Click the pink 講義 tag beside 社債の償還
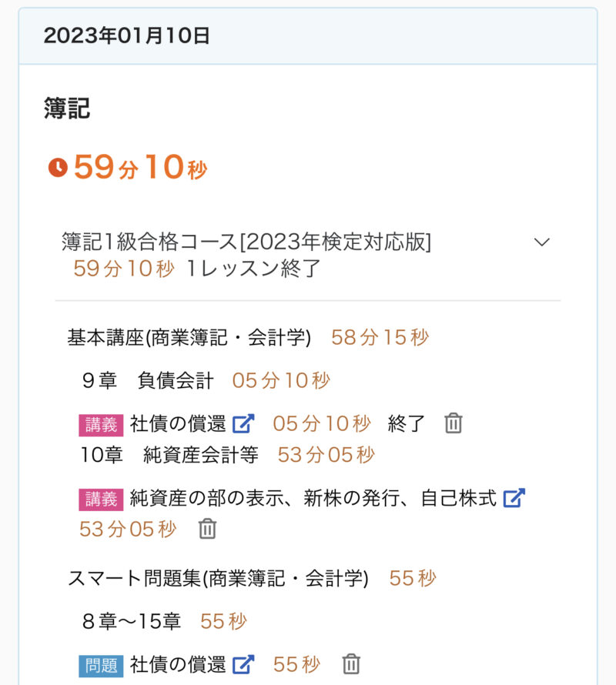This screenshot has height=685, width=616. 101,424
